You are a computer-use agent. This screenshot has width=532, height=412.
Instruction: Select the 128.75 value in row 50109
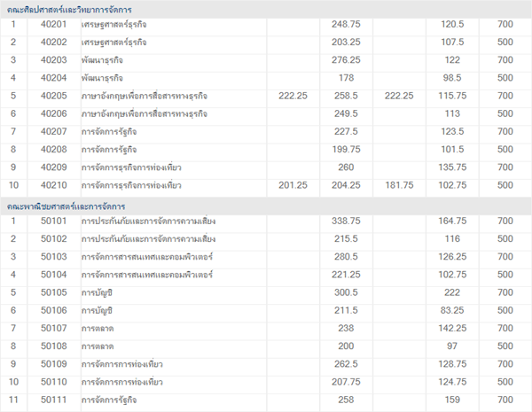point(452,364)
